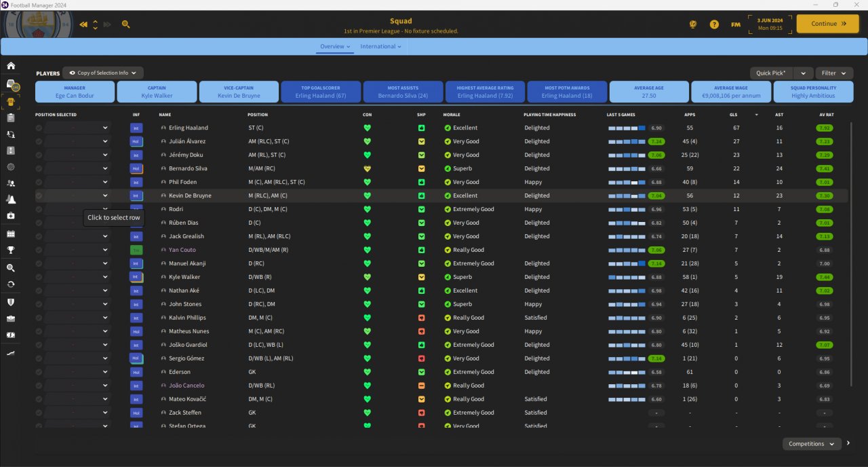Click Yan Couto's green info badge
Screen dimensions: 868x467
[136, 250]
